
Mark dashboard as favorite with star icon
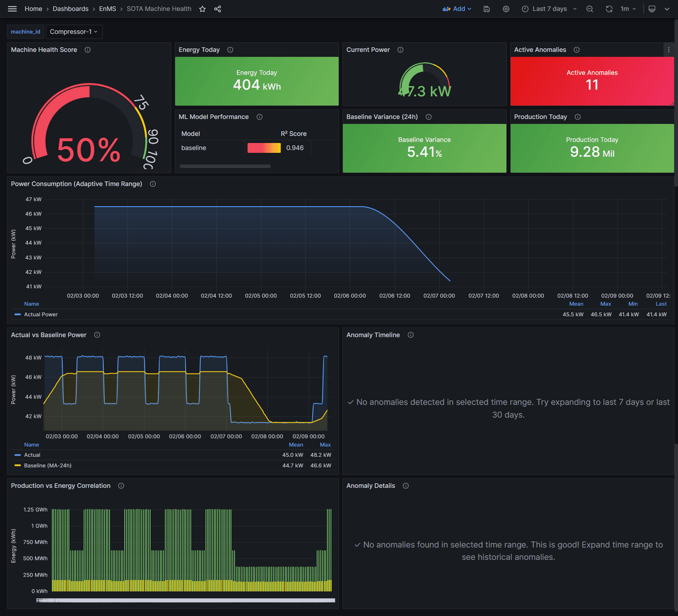203,9
